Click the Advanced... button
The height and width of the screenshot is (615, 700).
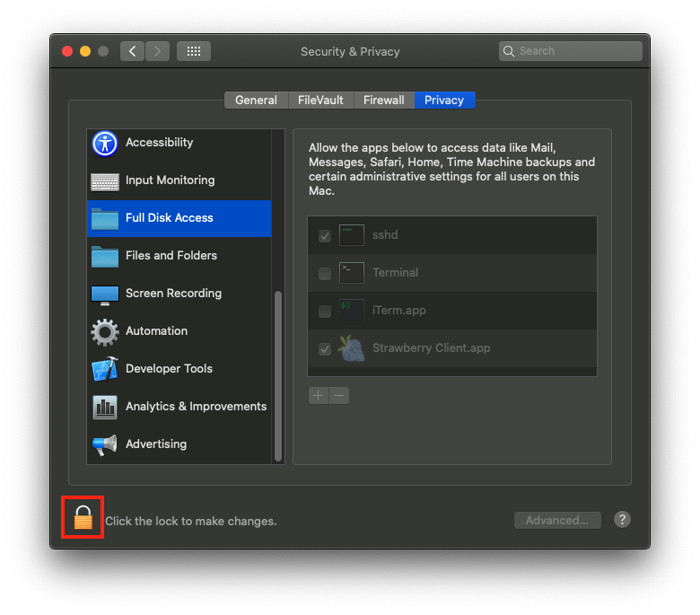pos(556,520)
